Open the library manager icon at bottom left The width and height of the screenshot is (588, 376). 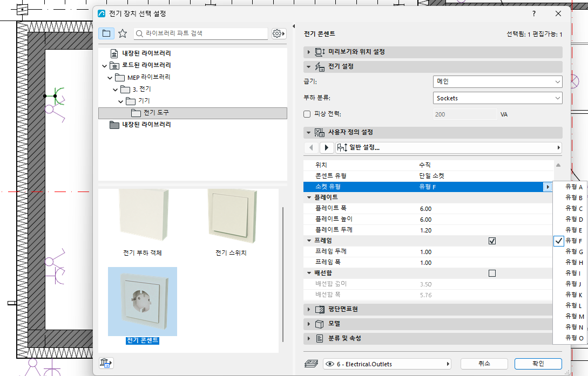click(106, 363)
